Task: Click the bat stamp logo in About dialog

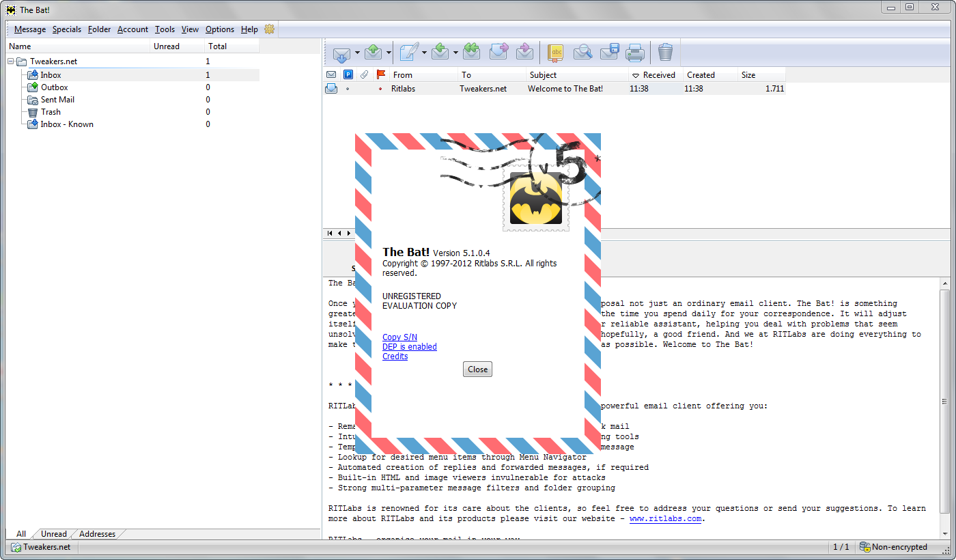Action: point(536,198)
